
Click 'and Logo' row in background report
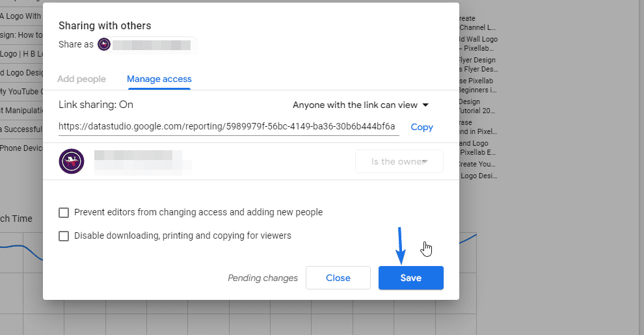coord(477,148)
